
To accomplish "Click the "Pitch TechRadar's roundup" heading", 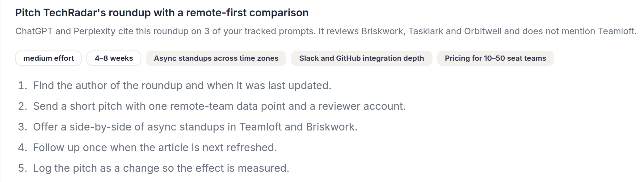I will [162, 13].
